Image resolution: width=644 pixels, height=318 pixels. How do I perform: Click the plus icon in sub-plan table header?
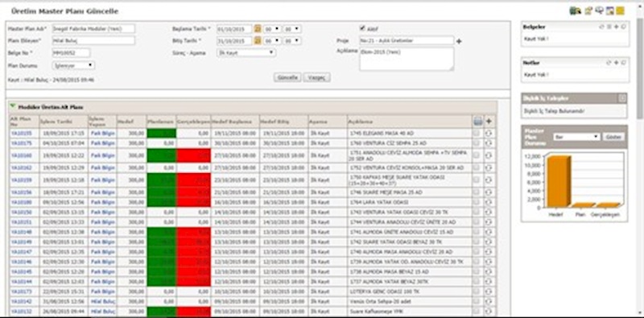(x=489, y=122)
